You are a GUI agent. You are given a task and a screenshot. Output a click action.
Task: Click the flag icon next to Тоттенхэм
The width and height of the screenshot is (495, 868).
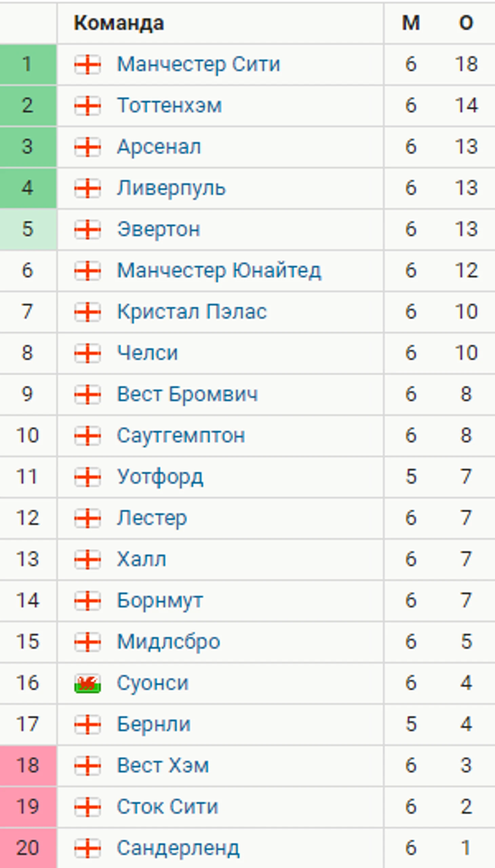[87, 105]
